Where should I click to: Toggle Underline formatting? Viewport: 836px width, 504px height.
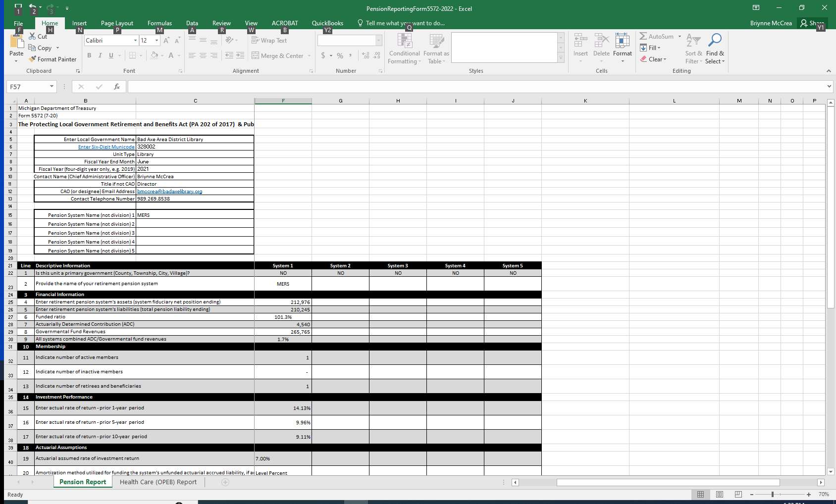tap(111, 55)
